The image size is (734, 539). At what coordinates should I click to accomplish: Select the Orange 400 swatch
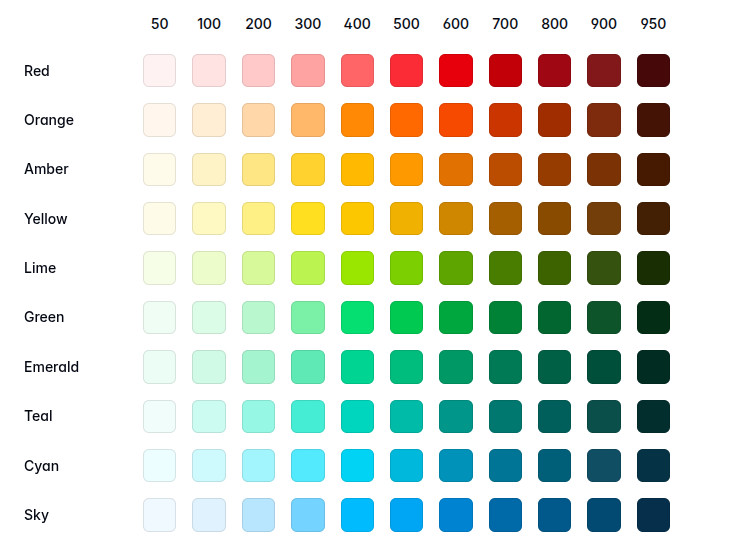tap(357, 120)
